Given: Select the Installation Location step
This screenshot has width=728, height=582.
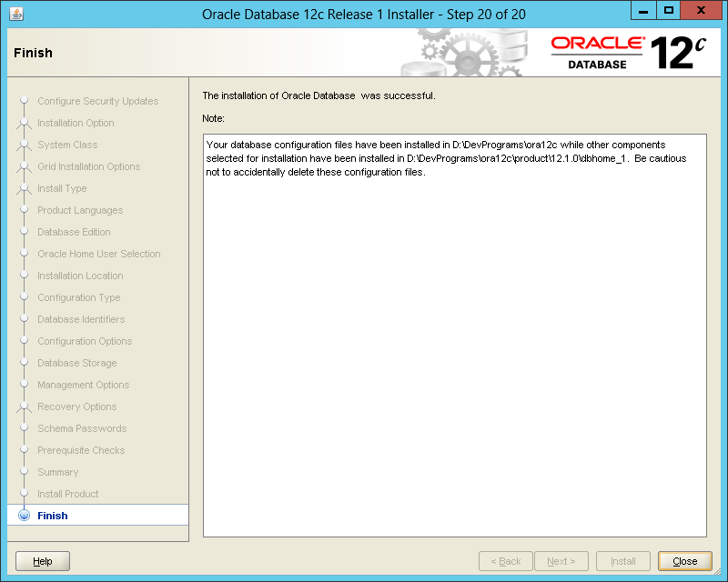Looking at the screenshot, I should coord(80,276).
